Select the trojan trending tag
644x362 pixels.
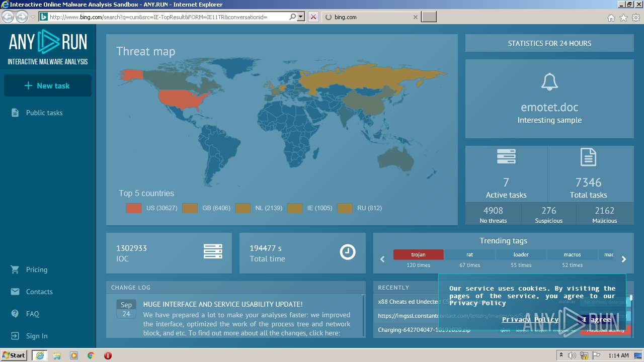(418, 254)
